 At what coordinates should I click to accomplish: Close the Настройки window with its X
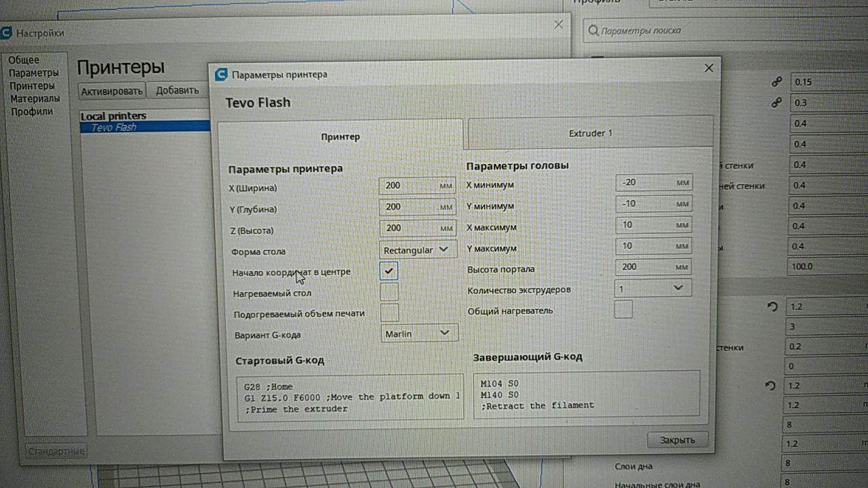pos(558,24)
